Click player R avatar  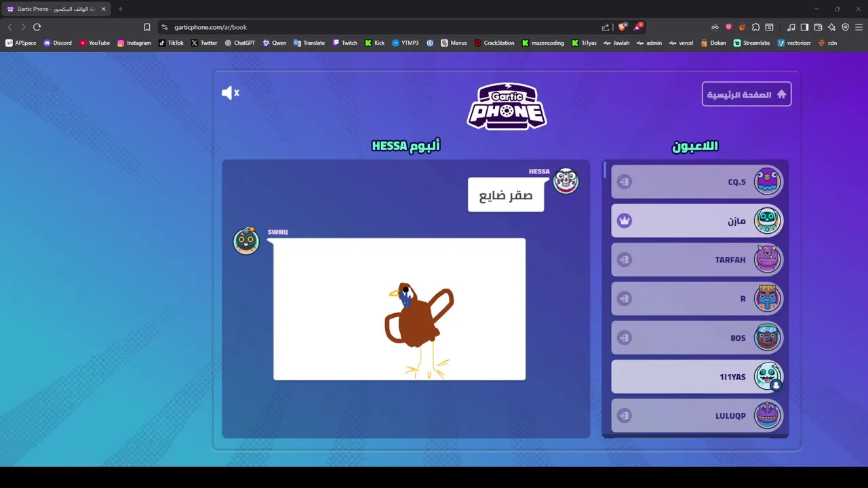[768, 298]
